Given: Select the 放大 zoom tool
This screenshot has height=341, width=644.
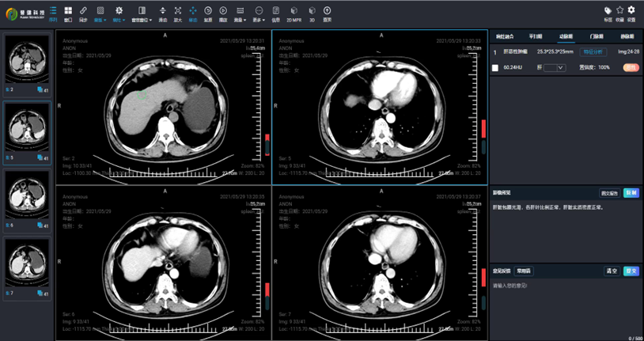Looking at the screenshot, I should pos(178,11).
